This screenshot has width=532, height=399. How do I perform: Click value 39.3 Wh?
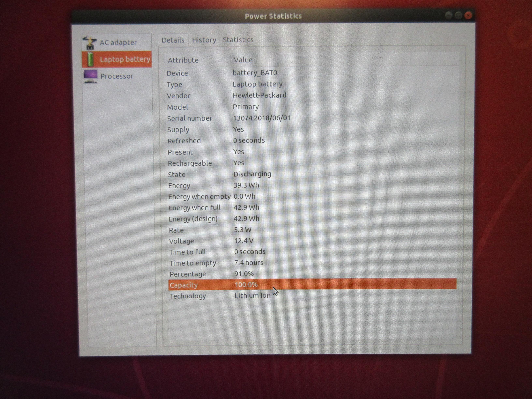pyautogui.click(x=246, y=185)
